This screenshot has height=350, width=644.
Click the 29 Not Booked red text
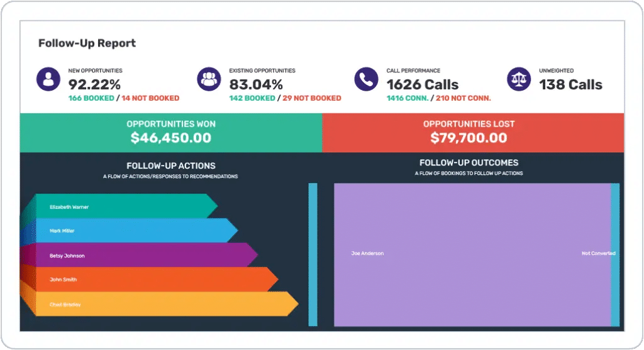pyautogui.click(x=312, y=98)
